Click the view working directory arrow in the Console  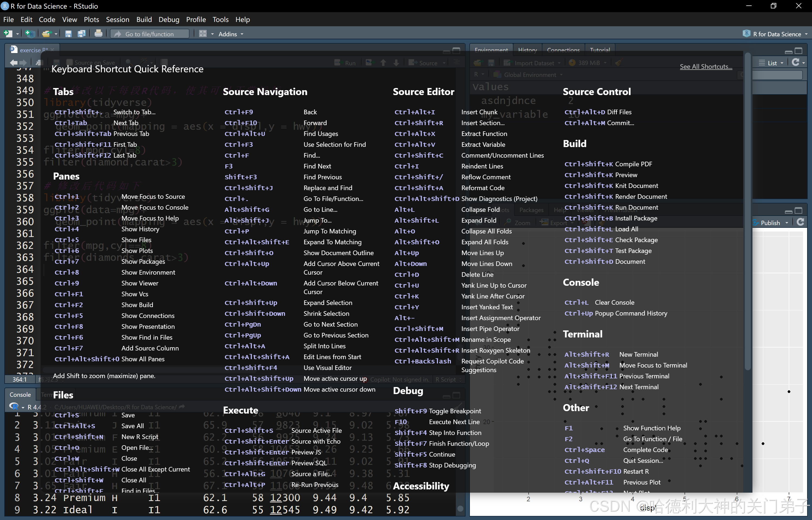(x=182, y=407)
